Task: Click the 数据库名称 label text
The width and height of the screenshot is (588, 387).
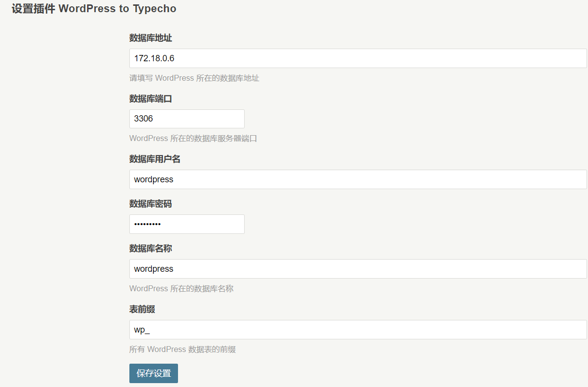Action: pos(151,248)
